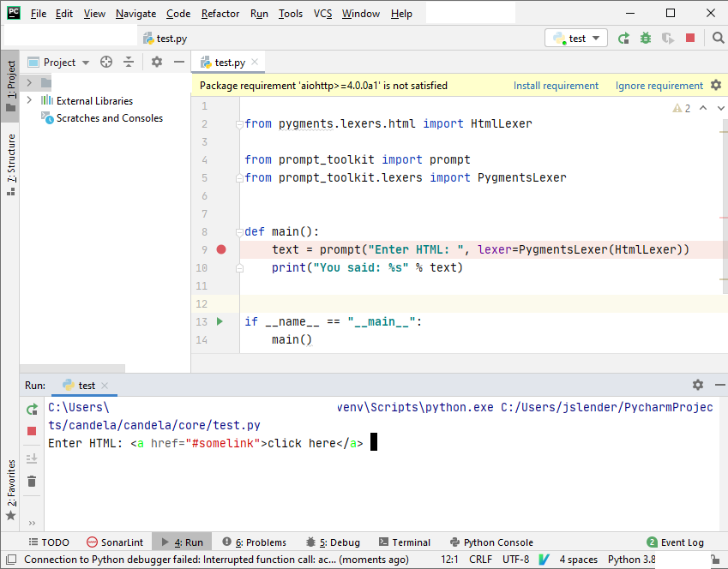Click test.py breadcrumb in navigation bar
This screenshot has width=728, height=569.
click(x=165, y=39)
